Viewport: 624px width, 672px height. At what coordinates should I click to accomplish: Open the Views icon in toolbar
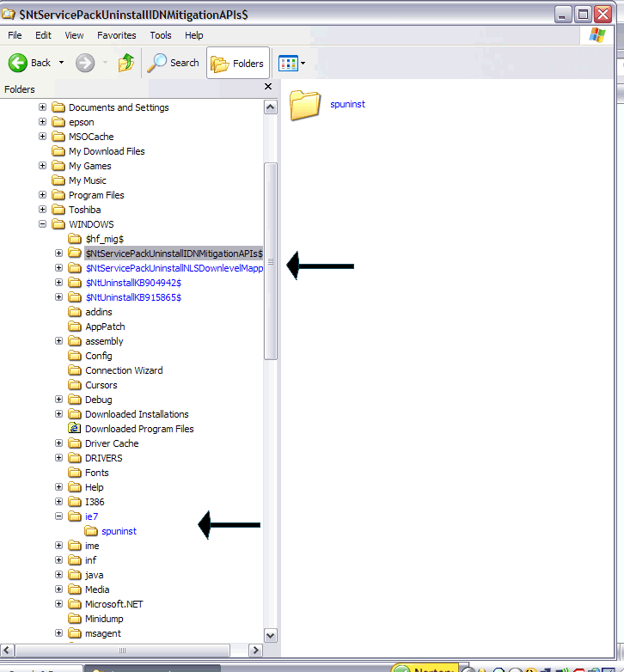288,64
